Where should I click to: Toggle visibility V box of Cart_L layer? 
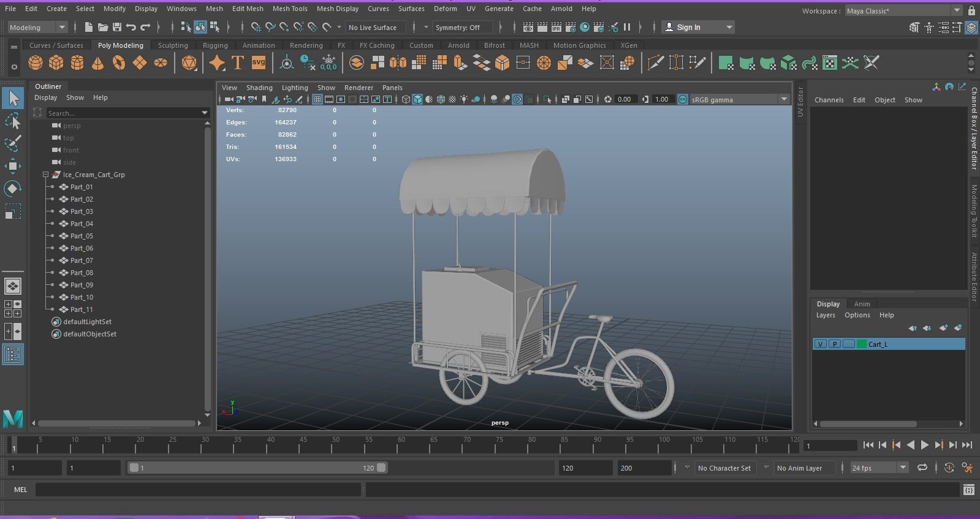[820, 344]
